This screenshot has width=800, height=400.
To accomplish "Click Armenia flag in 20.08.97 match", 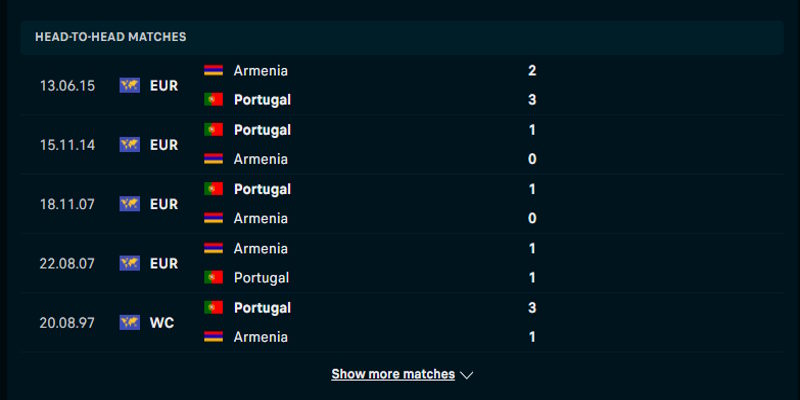I will click(213, 337).
